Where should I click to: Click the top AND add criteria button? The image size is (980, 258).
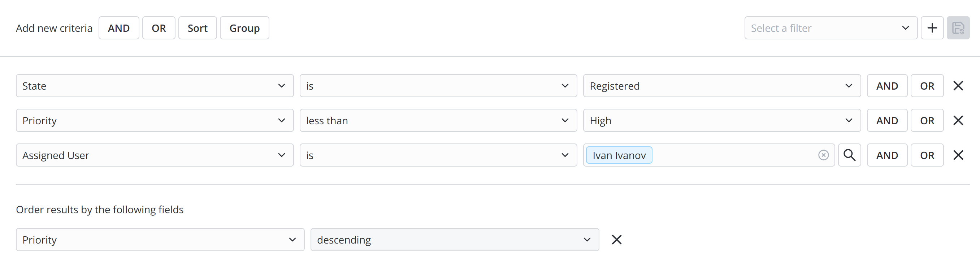click(x=119, y=28)
